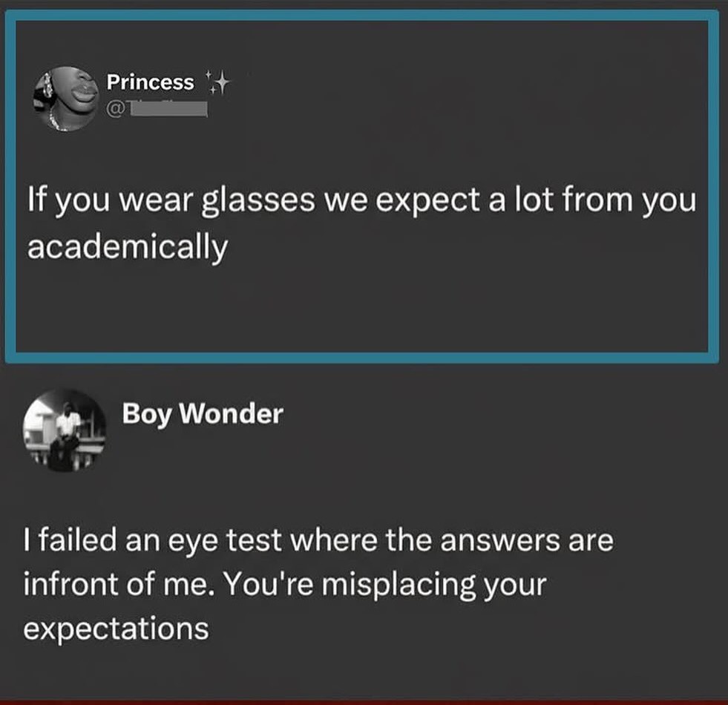The height and width of the screenshot is (705, 728).
Task: Click the reply line starting "I failed an eye test"
Action: point(320,541)
